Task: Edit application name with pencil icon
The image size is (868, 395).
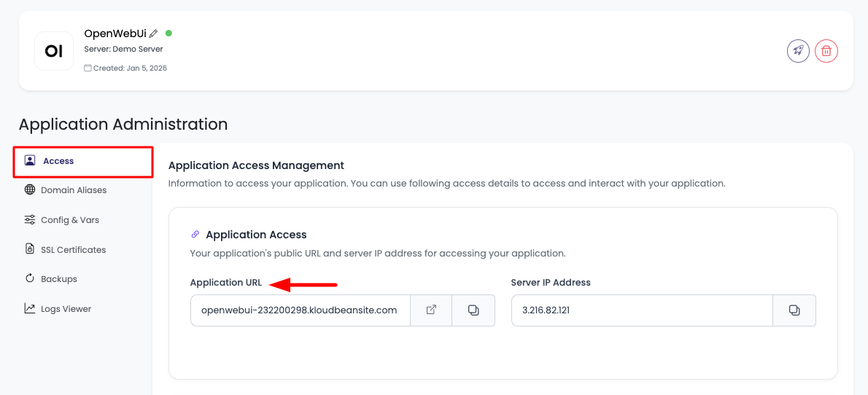Action: coord(153,34)
